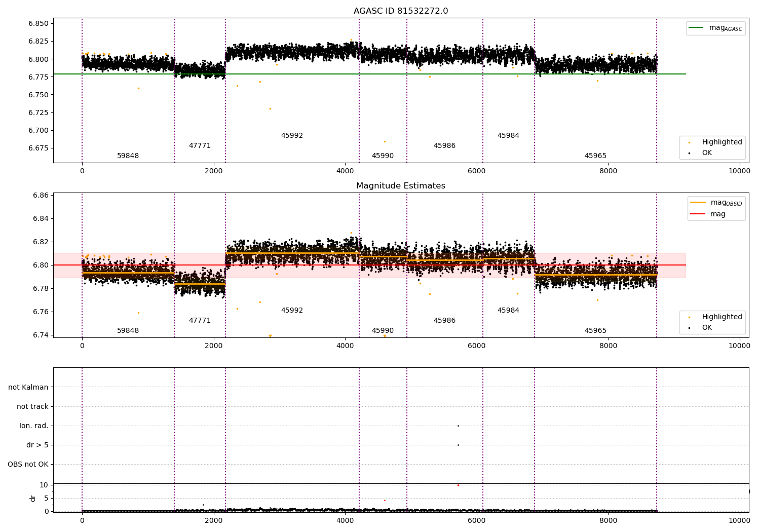Image resolution: width=760 pixels, height=532 pixels.
Task: Click the 'not track' axis label
Action: pos(32,407)
